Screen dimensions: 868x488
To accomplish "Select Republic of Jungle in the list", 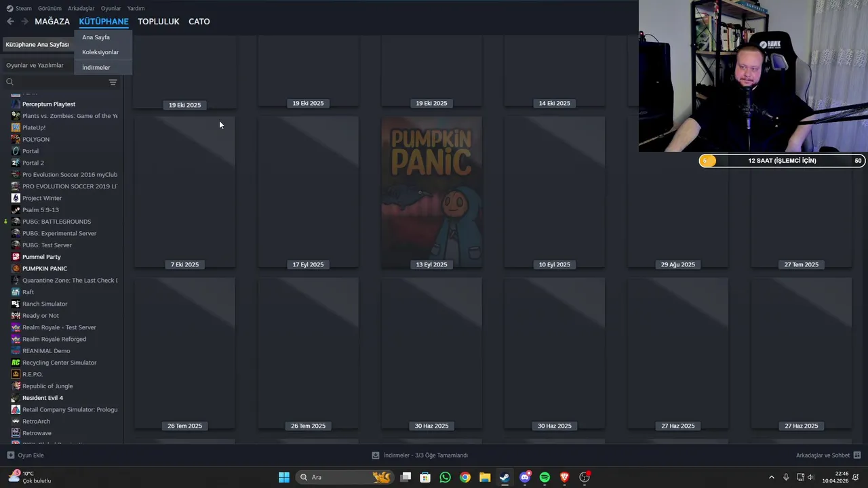I will [x=47, y=386].
